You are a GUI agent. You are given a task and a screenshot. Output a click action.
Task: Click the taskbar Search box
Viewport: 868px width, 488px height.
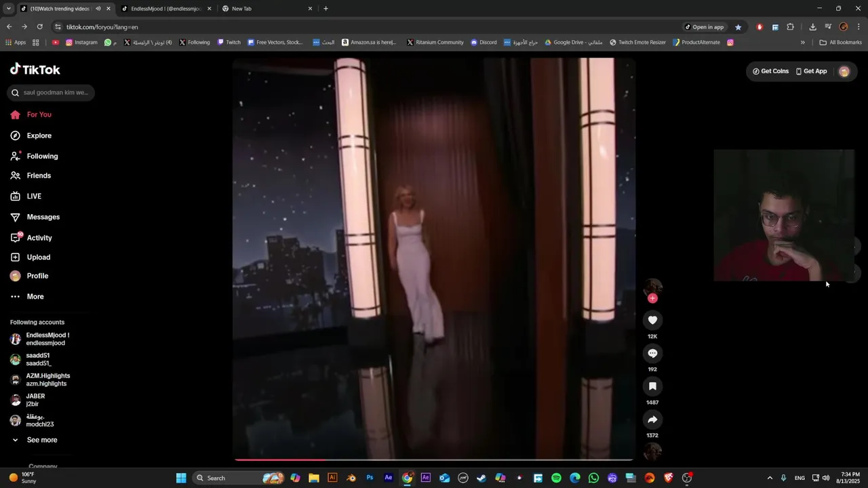pyautogui.click(x=239, y=478)
